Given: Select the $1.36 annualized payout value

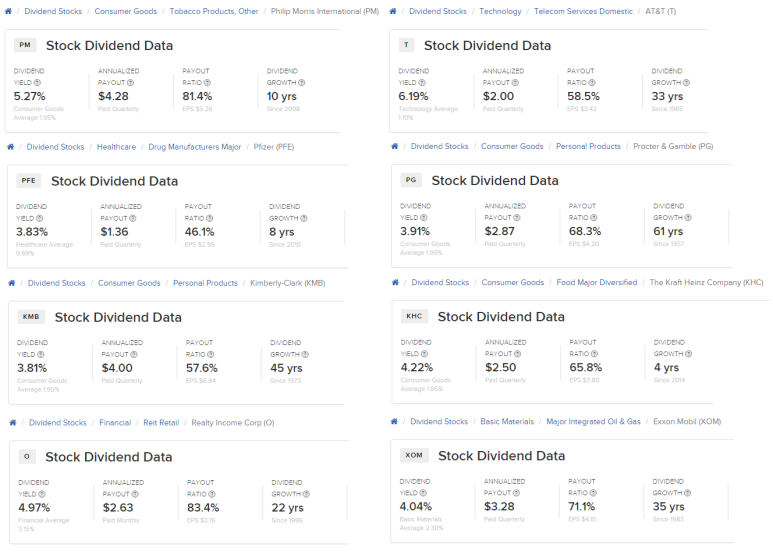Looking at the screenshot, I should [x=114, y=232].
